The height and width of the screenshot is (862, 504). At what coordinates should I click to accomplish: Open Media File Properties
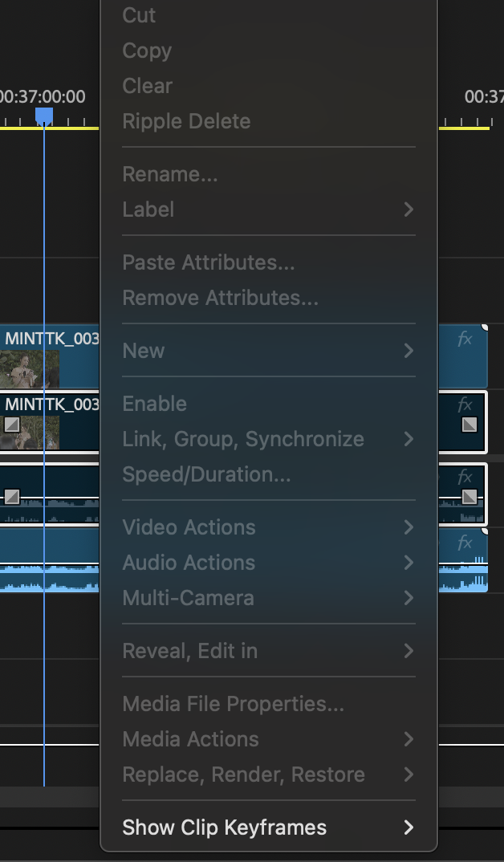tap(231, 704)
